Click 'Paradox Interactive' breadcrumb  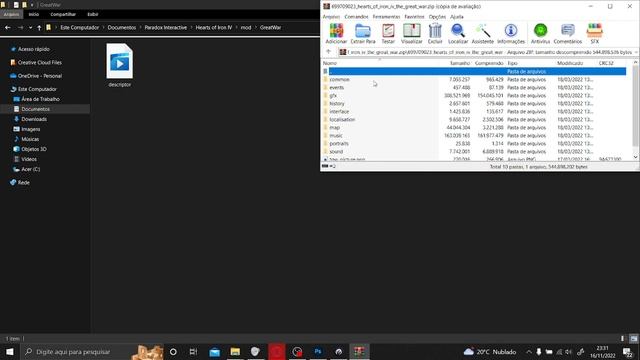pos(165,27)
